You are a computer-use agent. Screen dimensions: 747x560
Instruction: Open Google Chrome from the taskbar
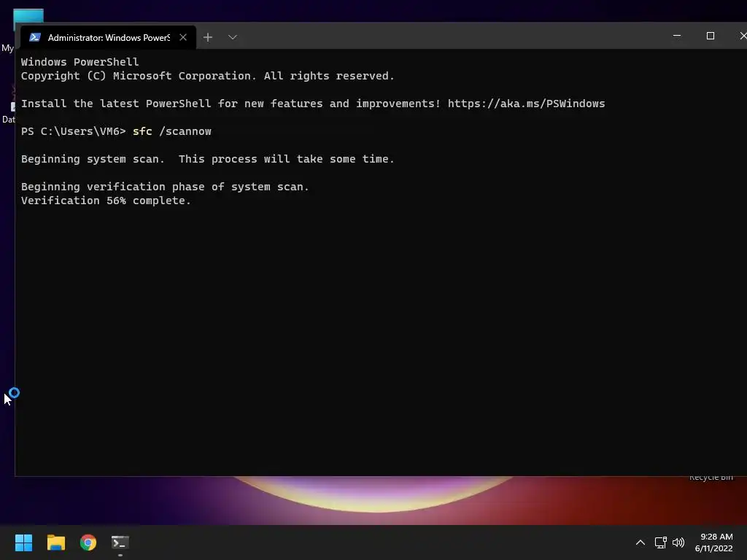(88, 542)
